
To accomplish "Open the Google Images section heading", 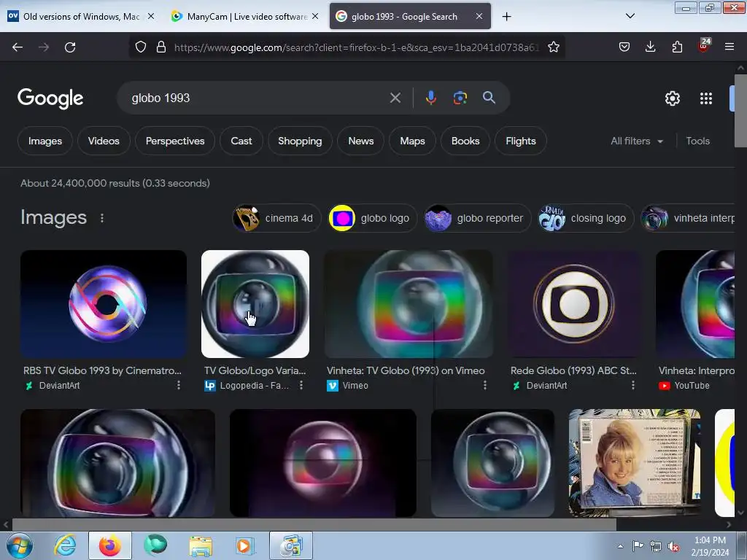I will click(x=53, y=217).
